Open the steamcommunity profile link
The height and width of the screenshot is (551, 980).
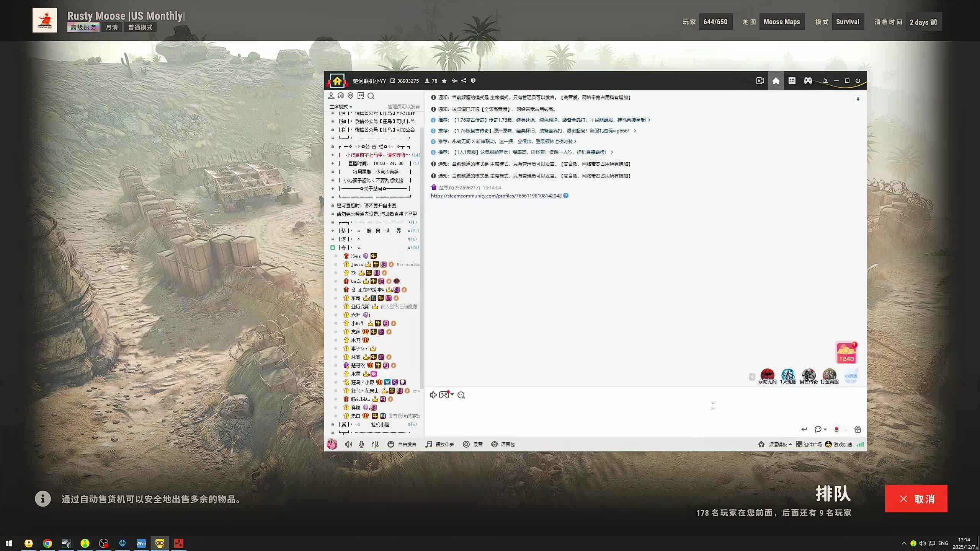tap(496, 196)
